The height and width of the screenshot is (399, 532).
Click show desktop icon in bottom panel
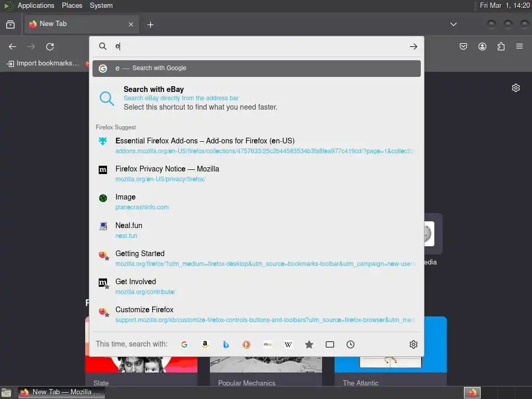[x=6, y=393]
